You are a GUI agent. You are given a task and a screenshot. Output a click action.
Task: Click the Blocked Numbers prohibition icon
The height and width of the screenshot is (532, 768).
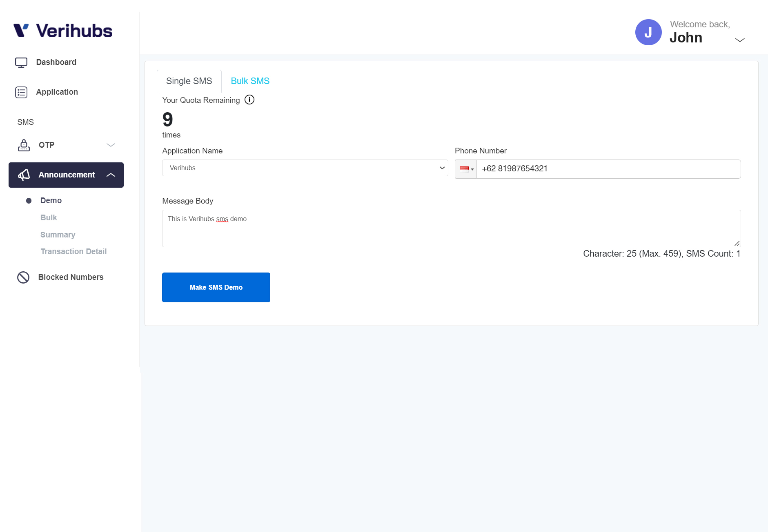[x=23, y=277]
